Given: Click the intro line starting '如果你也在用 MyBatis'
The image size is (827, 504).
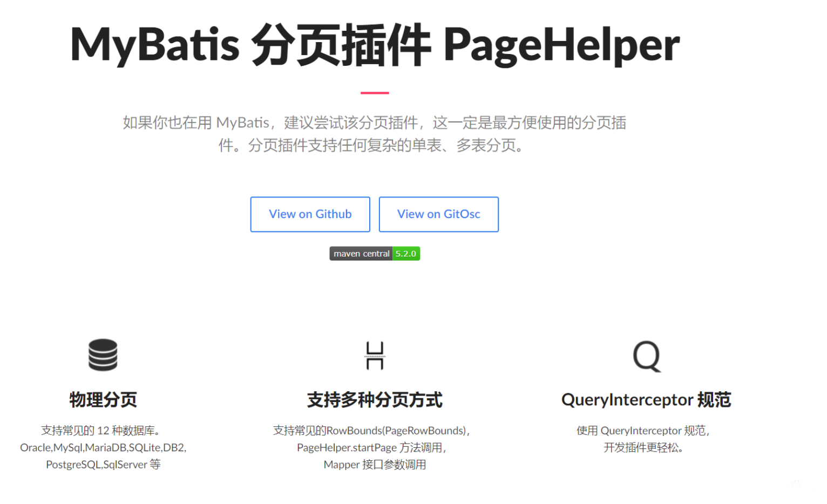Looking at the screenshot, I should pyautogui.click(x=375, y=123).
